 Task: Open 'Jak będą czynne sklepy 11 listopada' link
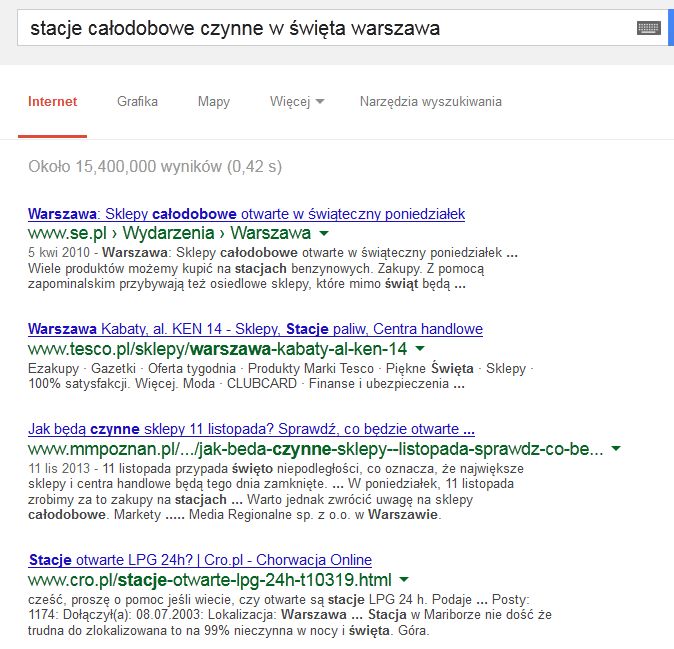tap(251, 429)
